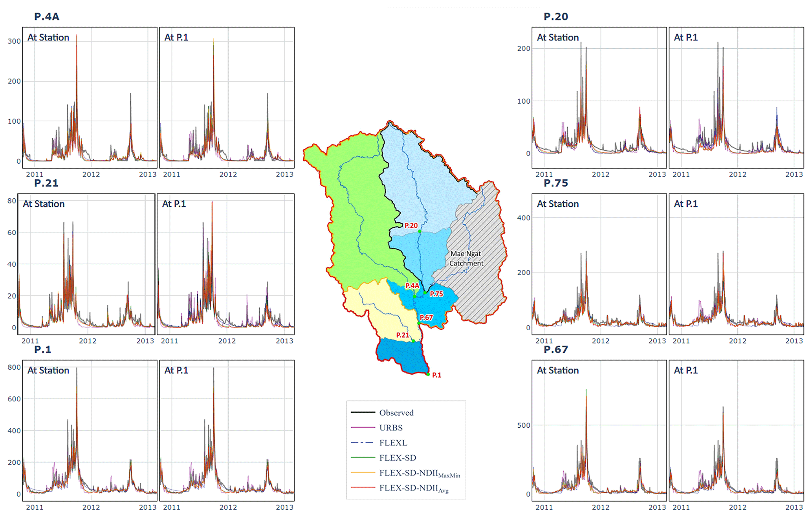Click the P.4A station label on map
812x518 pixels.
412,286
